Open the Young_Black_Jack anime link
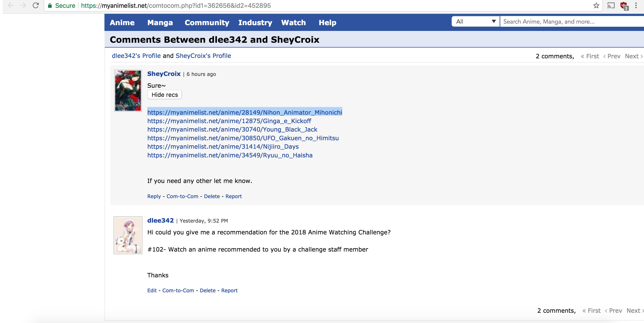Screen dimensions: 644x323 [x=232, y=130]
